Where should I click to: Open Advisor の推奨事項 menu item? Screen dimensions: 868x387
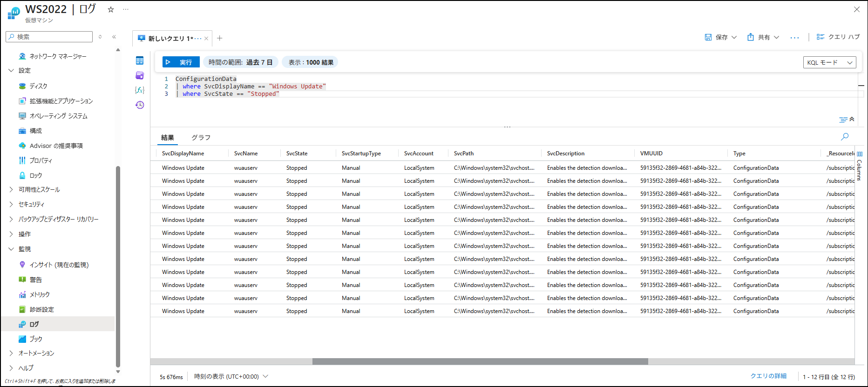click(56, 146)
